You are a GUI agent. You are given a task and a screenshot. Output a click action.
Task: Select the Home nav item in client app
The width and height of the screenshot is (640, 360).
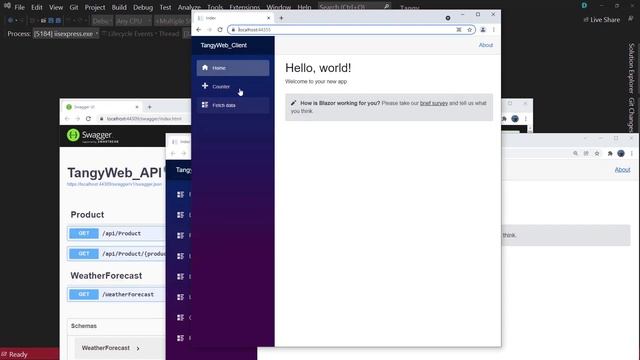pos(233,68)
